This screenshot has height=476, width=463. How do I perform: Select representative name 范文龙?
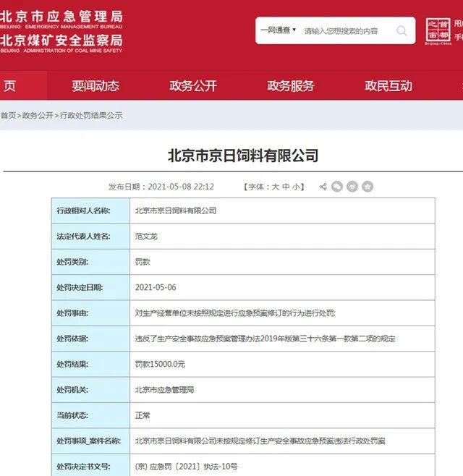[146, 236]
